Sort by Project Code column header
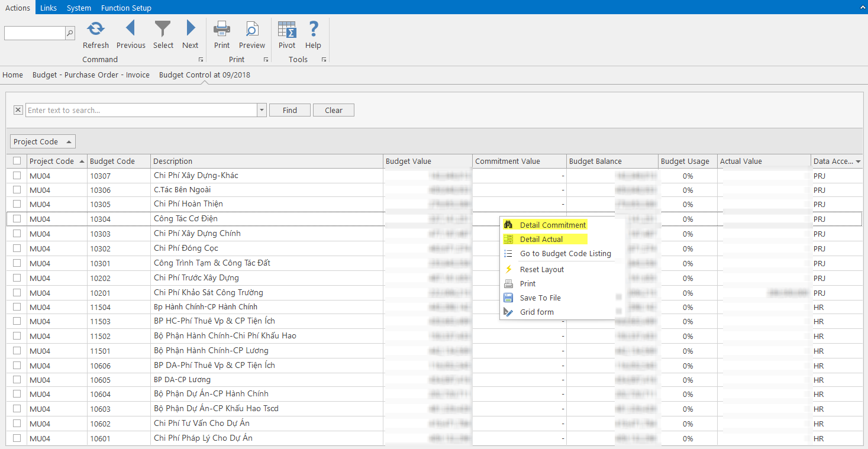Image resolution: width=868 pixels, height=449 pixels. [57, 161]
